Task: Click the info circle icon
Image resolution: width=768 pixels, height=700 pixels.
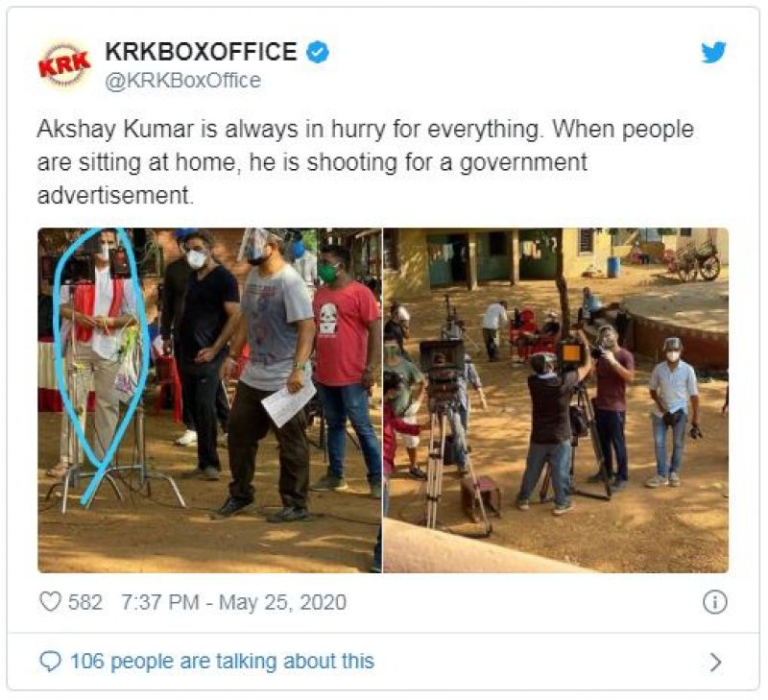Action: click(714, 602)
